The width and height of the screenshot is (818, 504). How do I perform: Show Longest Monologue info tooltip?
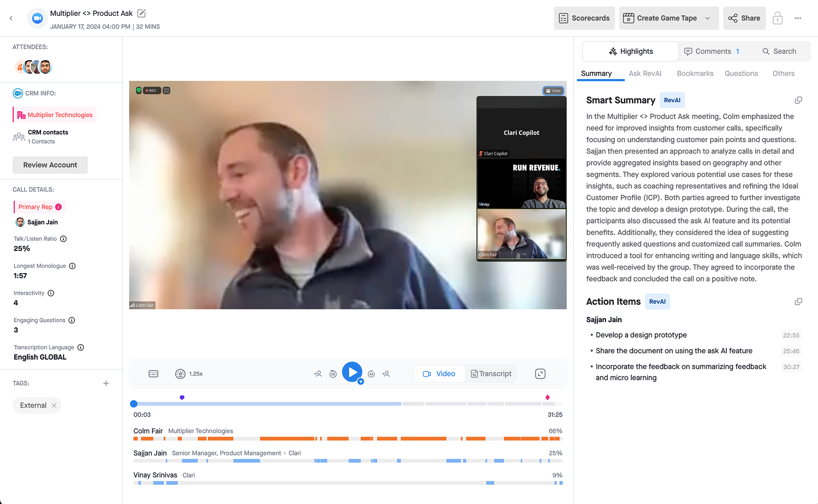point(72,266)
